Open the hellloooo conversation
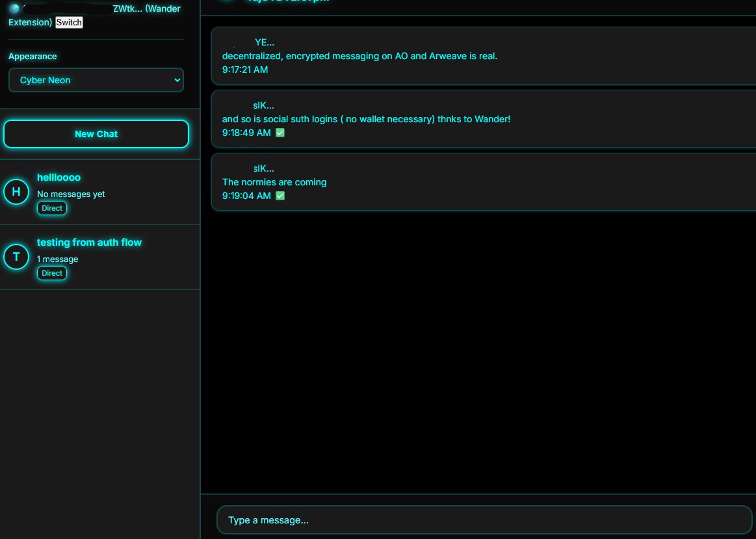Viewport: 756px width, 539px height. [100, 192]
